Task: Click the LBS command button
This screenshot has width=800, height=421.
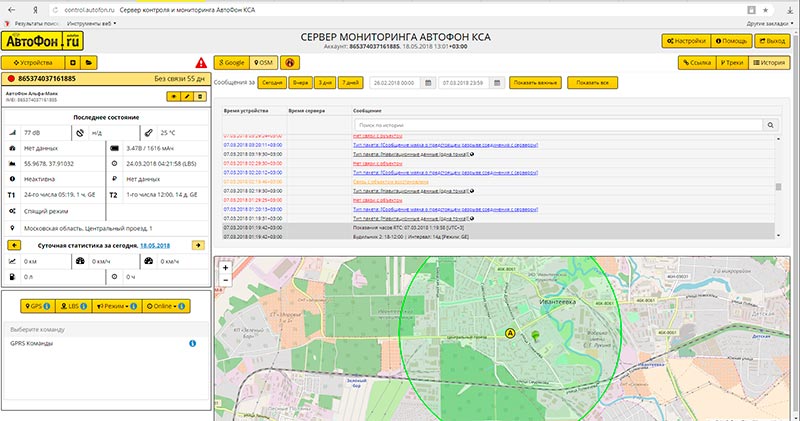Action: 73,306
